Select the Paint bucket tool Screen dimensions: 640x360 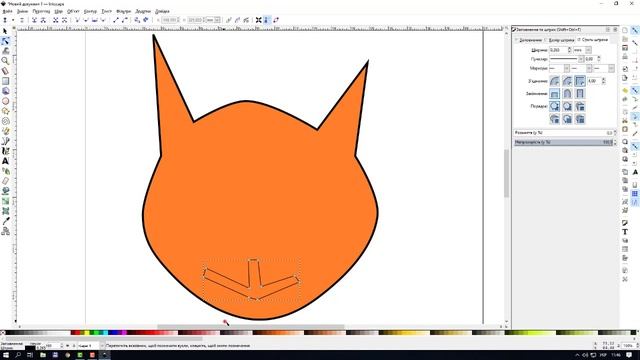[x=5, y=191]
